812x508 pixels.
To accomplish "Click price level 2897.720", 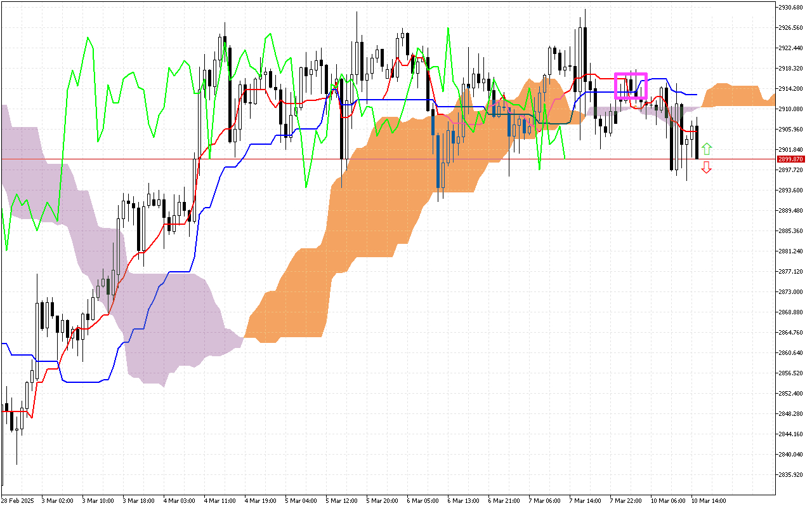I will point(791,170).
